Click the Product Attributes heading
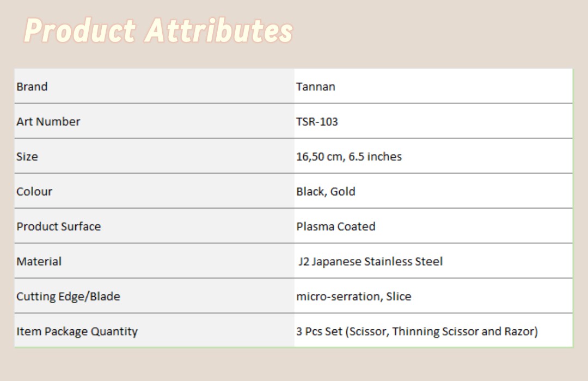The image size is (588, 381). pyautogui.click(x=158, y=30)
